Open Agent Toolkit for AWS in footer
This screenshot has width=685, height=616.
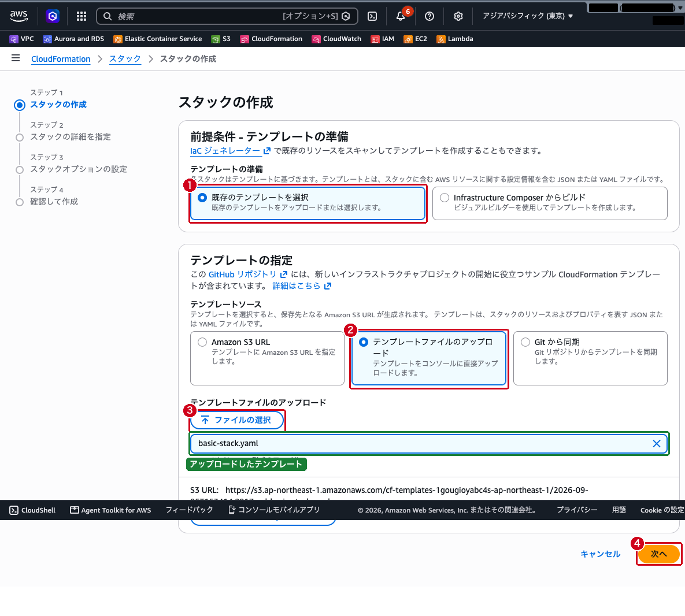click(110, 510)
